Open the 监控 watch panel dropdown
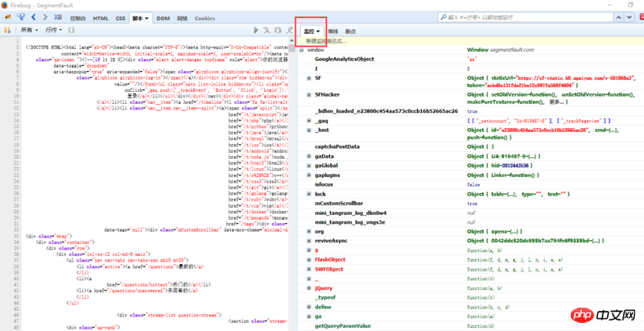 coord(310,30)
